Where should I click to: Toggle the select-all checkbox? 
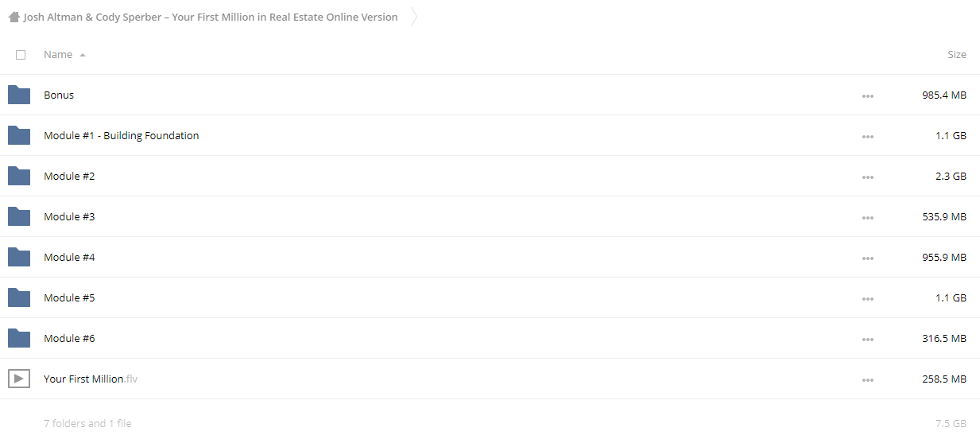pos(21,55)
